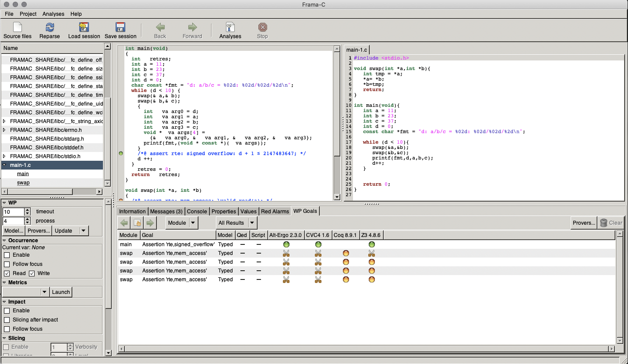Click Z3 green result for main

pyautogui.click(x=372, y=244)
